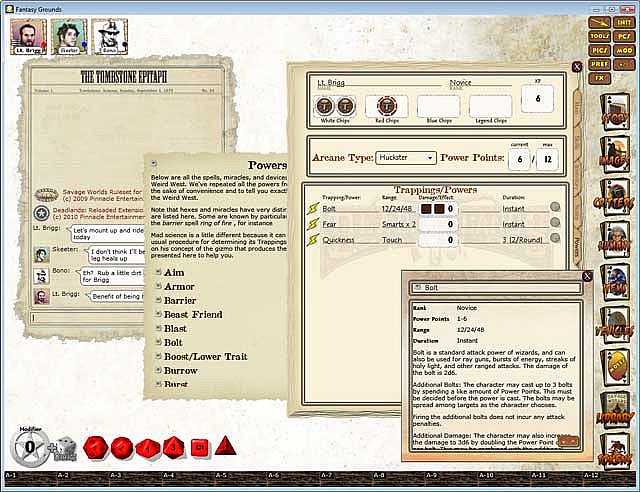The width and height of the screenshot is (640, 492).
Task: Open the Story card deck in sidebar
Action: click(x=614, y=111)
